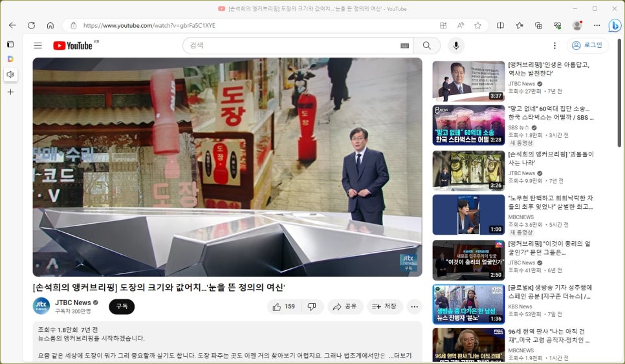
Task: Click JTBC News under '이것이 총리의' video
Action: pyautogui.click(x=521, y=262)
